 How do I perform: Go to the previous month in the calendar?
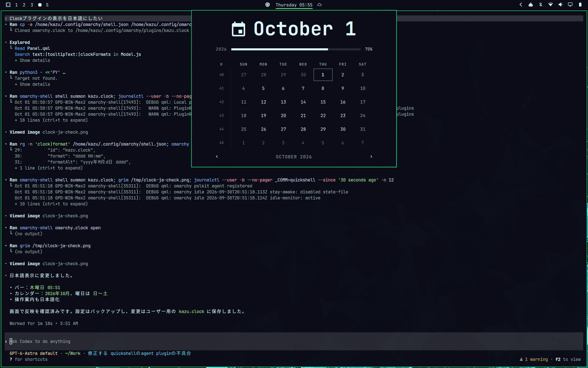[x=217, y=156]
